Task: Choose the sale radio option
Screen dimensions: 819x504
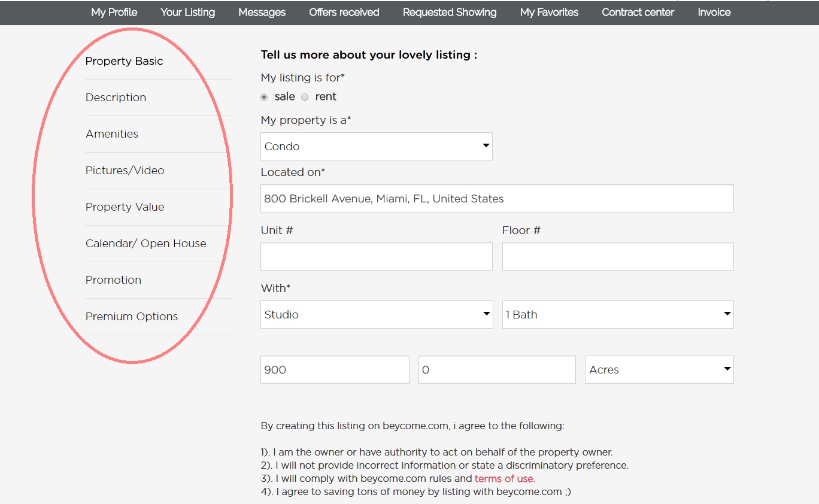Action: point(264,97)
